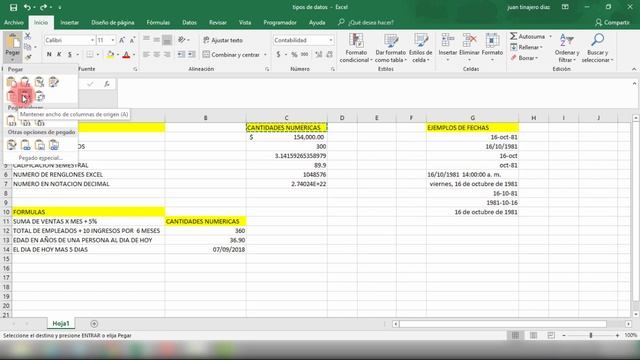Click the insert function fx icon
Screen dimensions: 640x360
(x=107, y=84)
